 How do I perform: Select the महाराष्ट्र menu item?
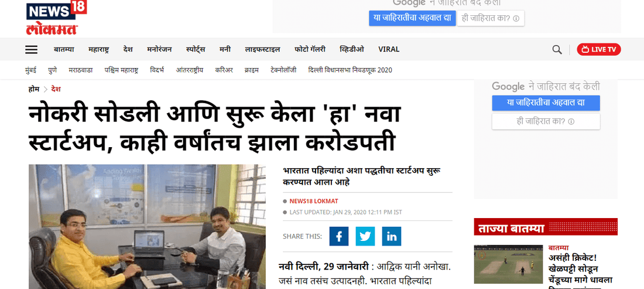click(x=98, y=49)
